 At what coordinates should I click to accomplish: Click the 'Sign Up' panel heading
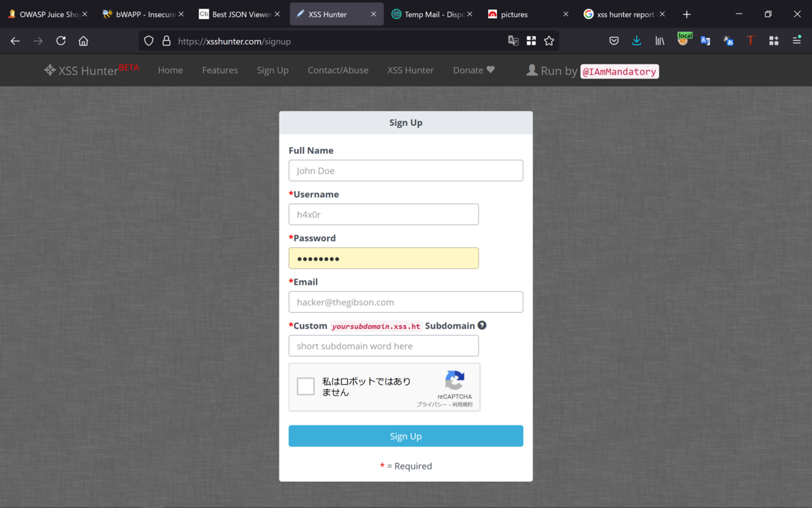(406, 123)
